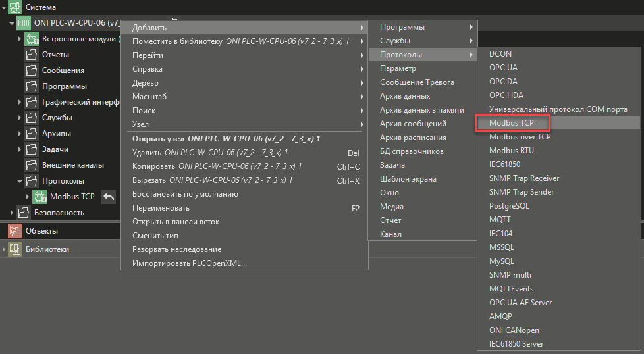
Task: Select Сообщение Тревога entry
Action: [423, 82]
